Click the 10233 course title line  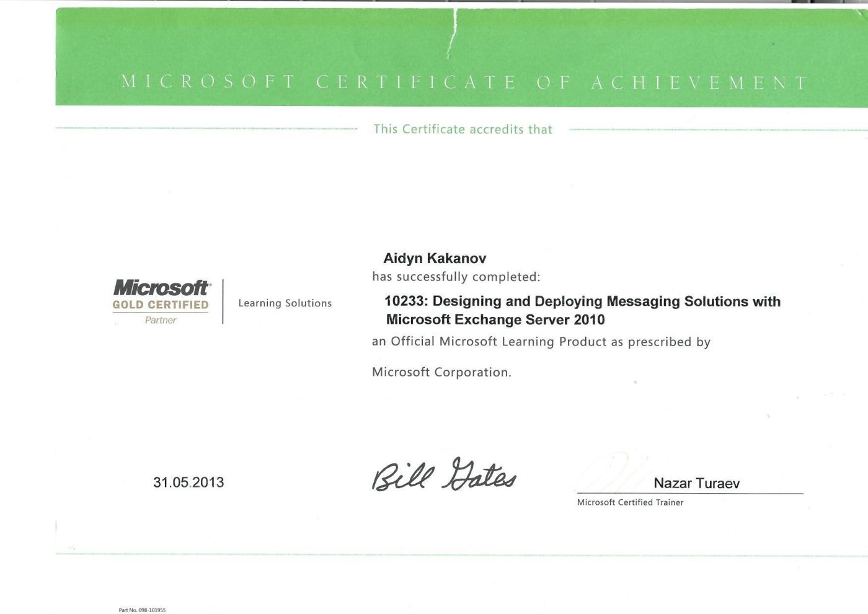point(582,301)
